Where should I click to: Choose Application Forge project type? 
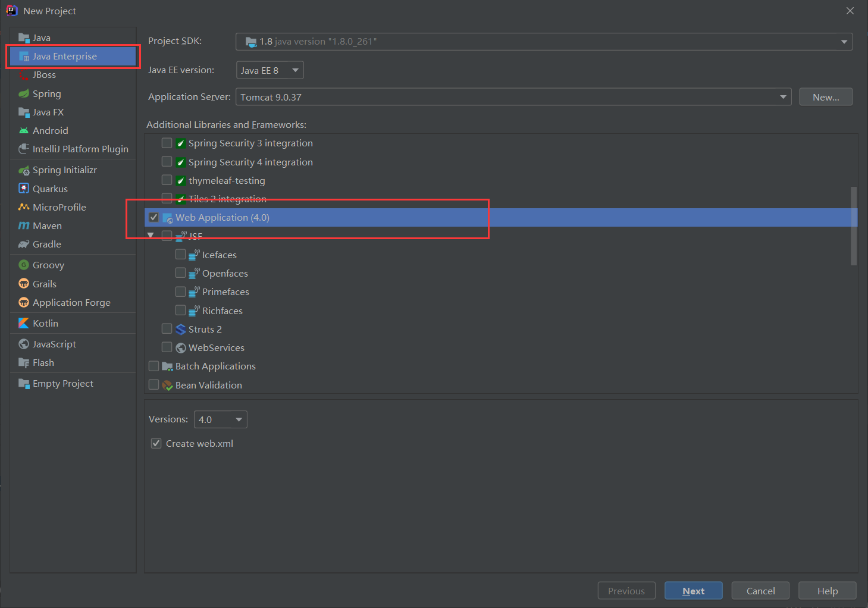click(73, 302)
